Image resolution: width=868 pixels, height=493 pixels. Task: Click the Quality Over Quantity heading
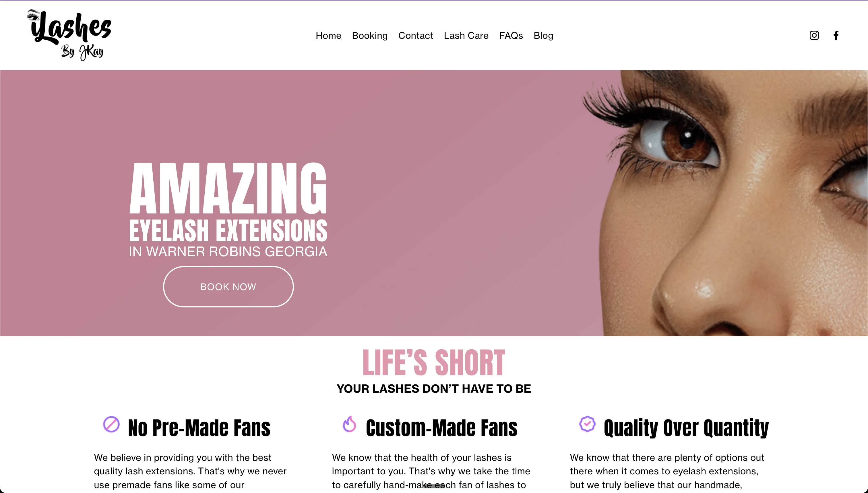[x=686, y=428]
